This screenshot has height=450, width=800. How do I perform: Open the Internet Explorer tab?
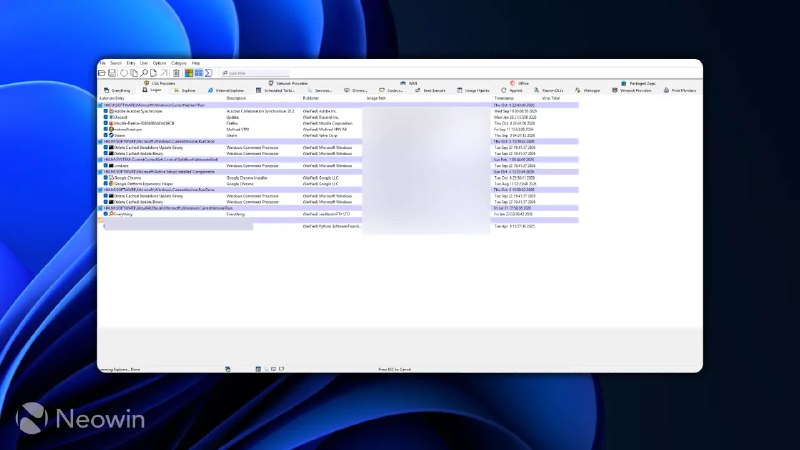226,90
